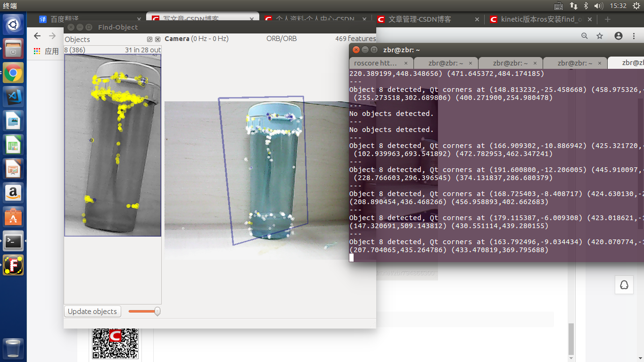Open the Chrome profile avatar
The image size is (644, 362).
pos(618,35)
